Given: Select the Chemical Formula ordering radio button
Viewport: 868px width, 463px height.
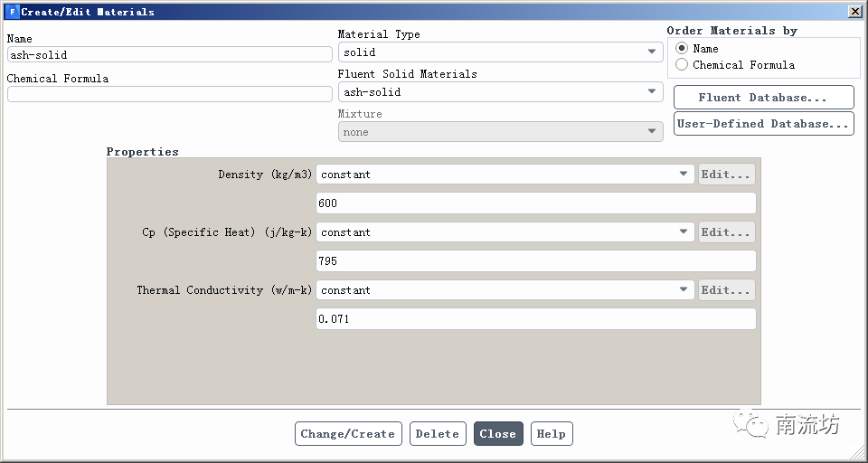Looking at the screenshot, I should (682, 65).
